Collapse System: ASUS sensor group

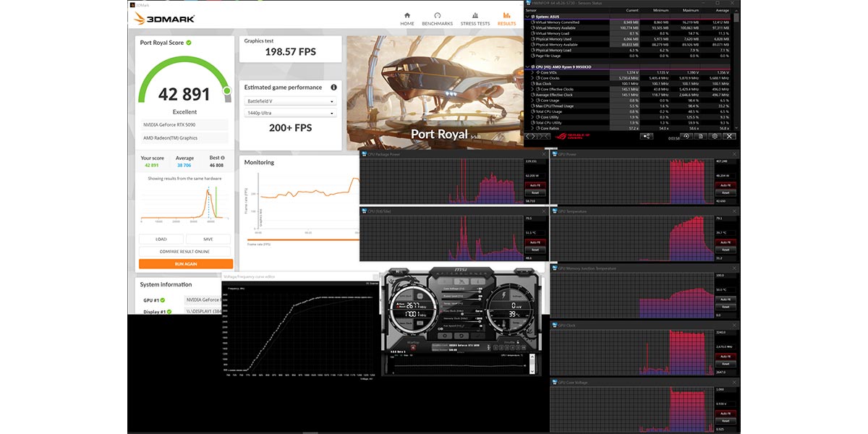528,16
